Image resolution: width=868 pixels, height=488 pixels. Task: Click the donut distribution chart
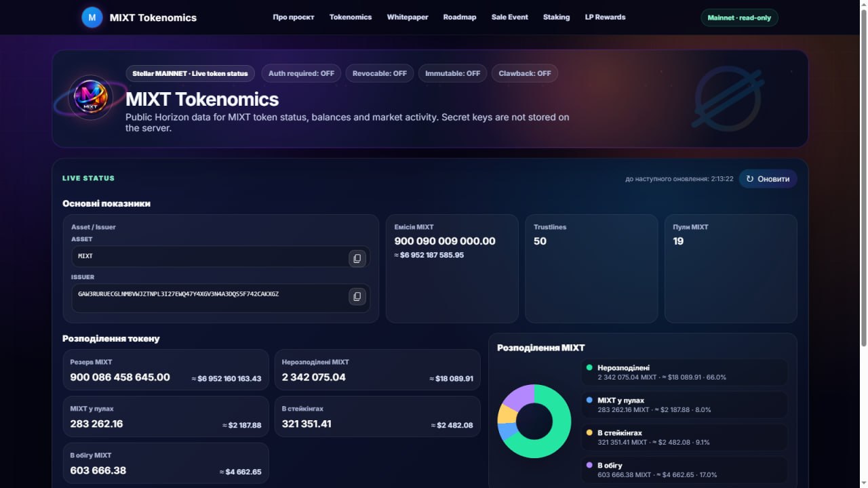click(534, 421)
